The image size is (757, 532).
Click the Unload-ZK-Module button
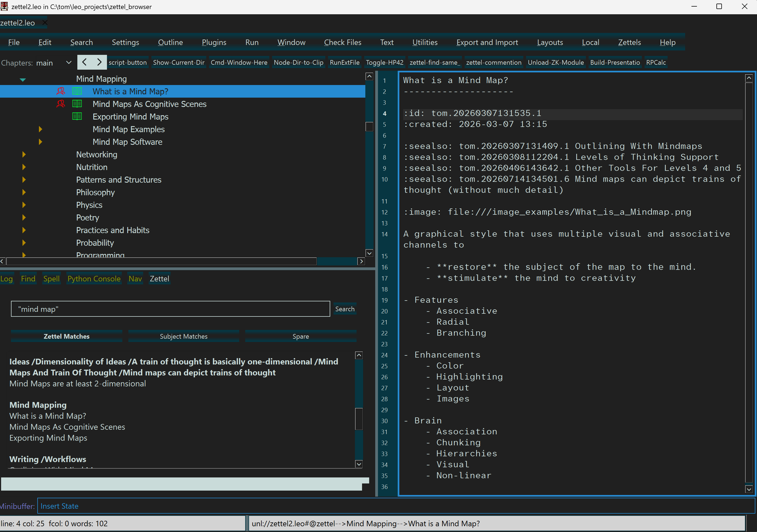click(x=556, y=62)
